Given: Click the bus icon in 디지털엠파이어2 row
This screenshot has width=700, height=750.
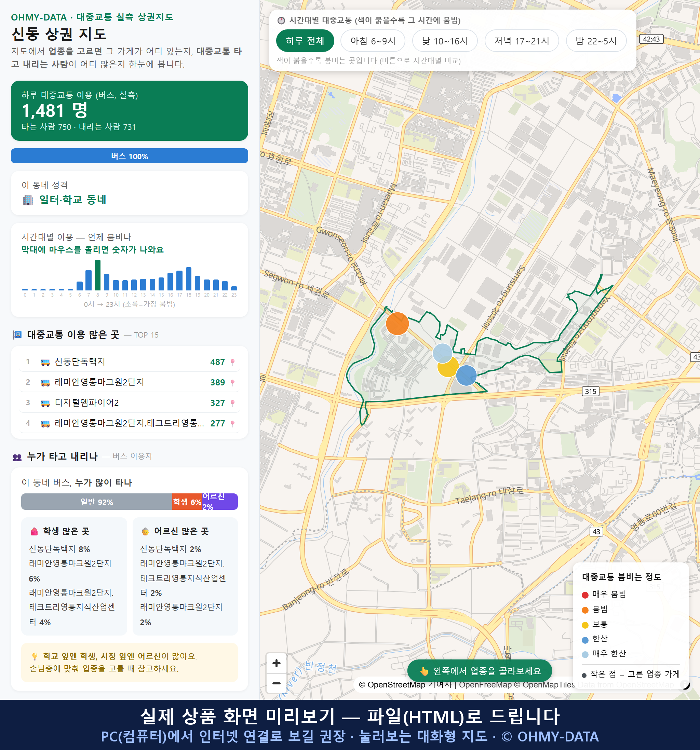Looking at the screenshot, I should (x=45, y=403).
